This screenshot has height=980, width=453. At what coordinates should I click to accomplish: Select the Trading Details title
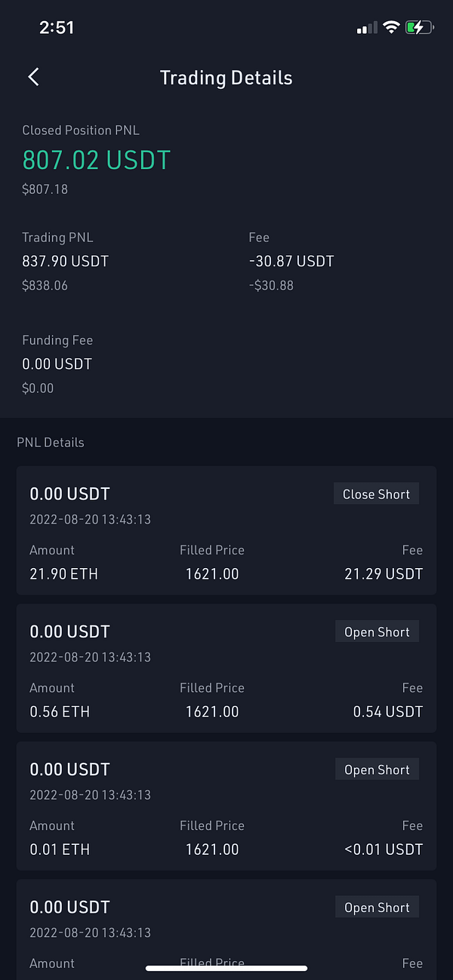[226, 78]
